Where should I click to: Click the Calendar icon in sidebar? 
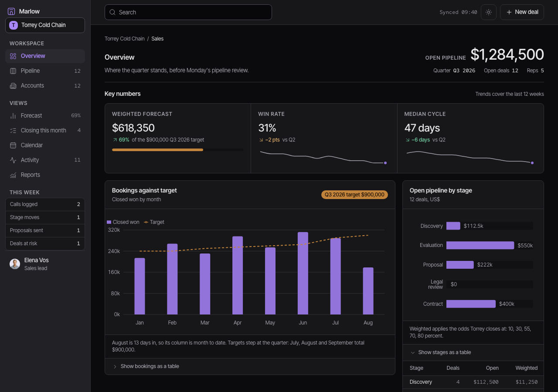(x=13, y=145)
